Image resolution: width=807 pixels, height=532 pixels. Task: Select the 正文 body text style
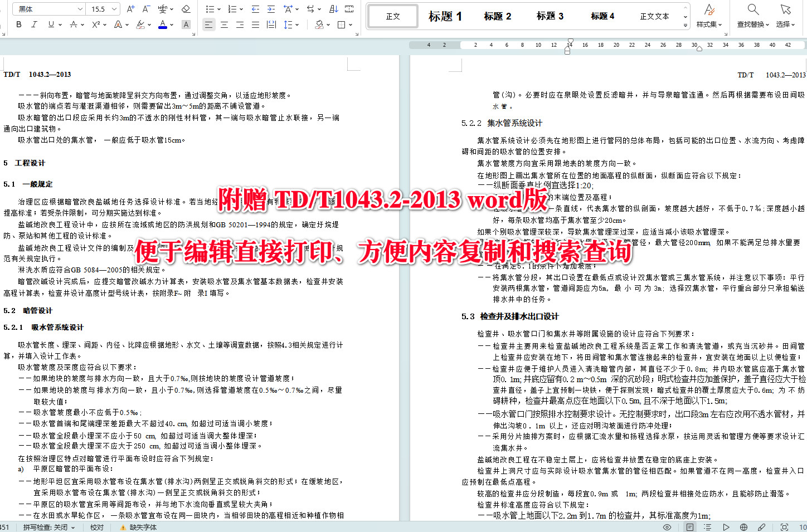(x=392, y=16)
